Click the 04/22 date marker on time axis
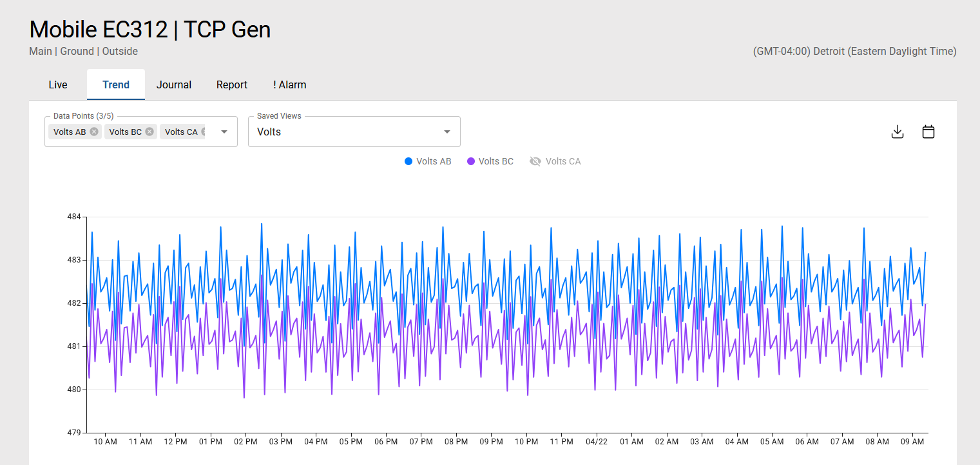 pos(597,442)
